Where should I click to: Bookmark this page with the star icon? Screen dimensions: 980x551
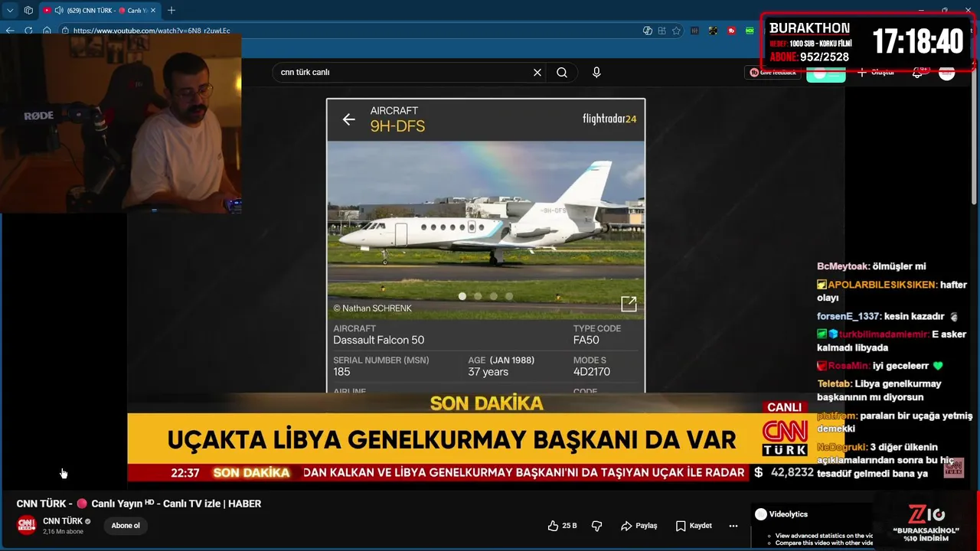tap(676, 31)
